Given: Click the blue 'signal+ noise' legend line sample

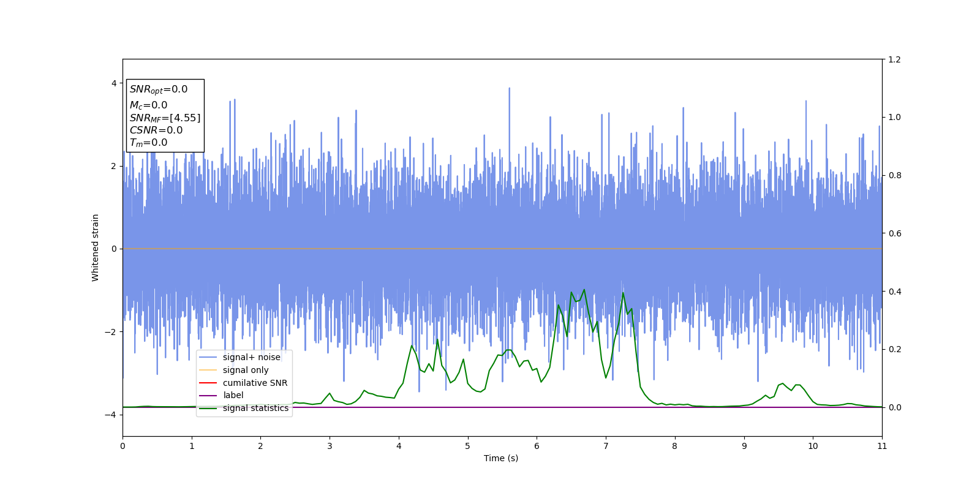Looking at the screenshot, I should pos(208,357).
